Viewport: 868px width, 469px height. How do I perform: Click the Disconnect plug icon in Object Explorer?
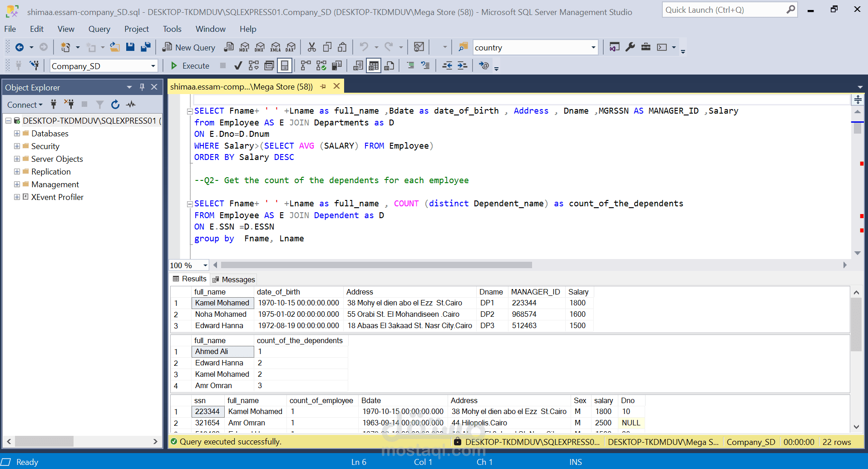(69, 105)
